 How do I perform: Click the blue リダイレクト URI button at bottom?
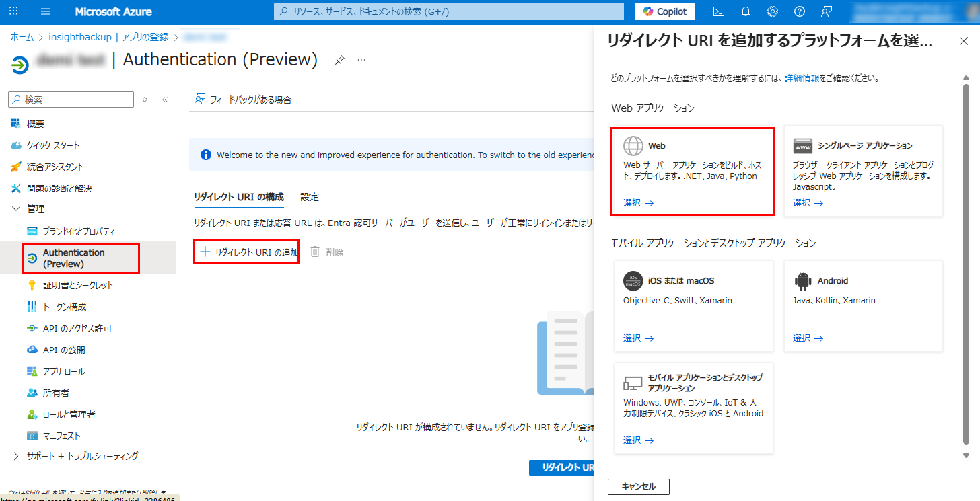561,468
